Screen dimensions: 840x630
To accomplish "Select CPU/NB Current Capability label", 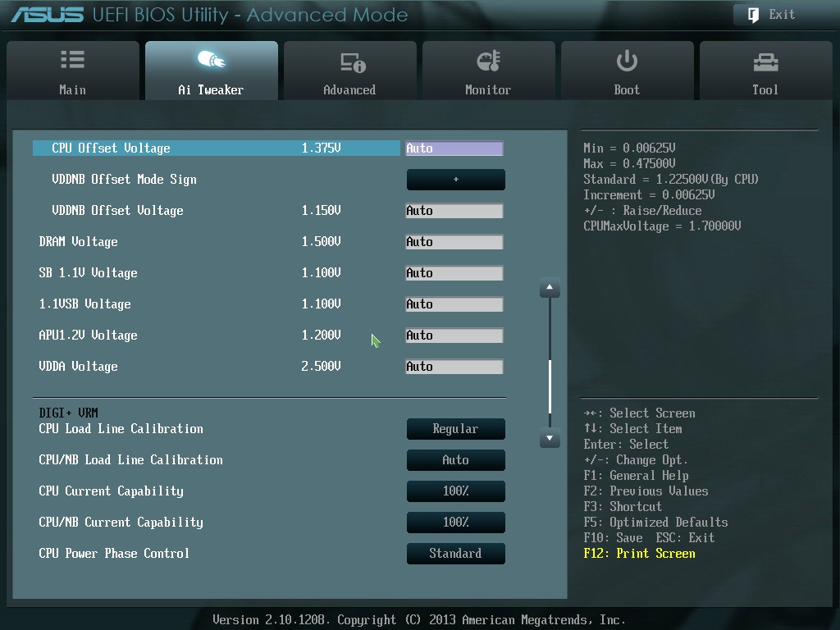I will 121,522.
